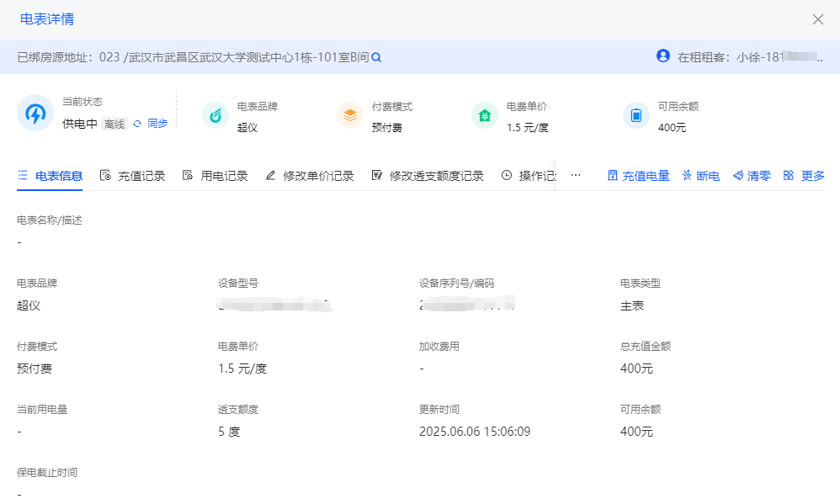Open the 修改单价记录 tab

310,176
